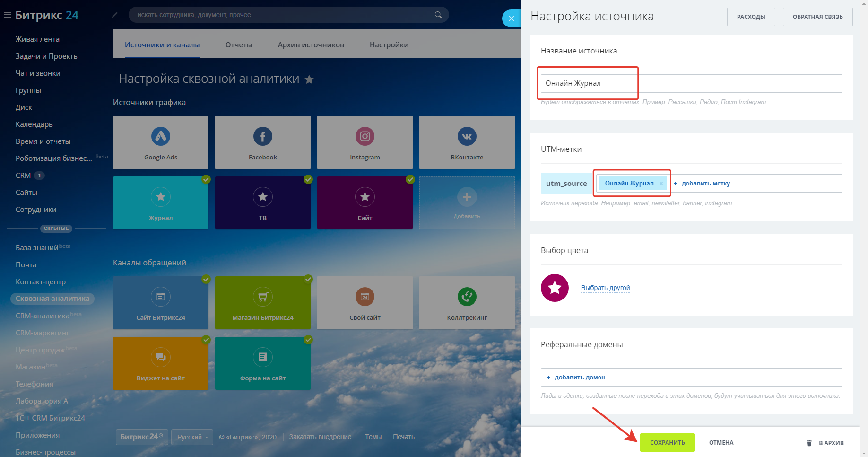Close the slider panel with X icon
This screenshot has height=457, width=868.
511,18
